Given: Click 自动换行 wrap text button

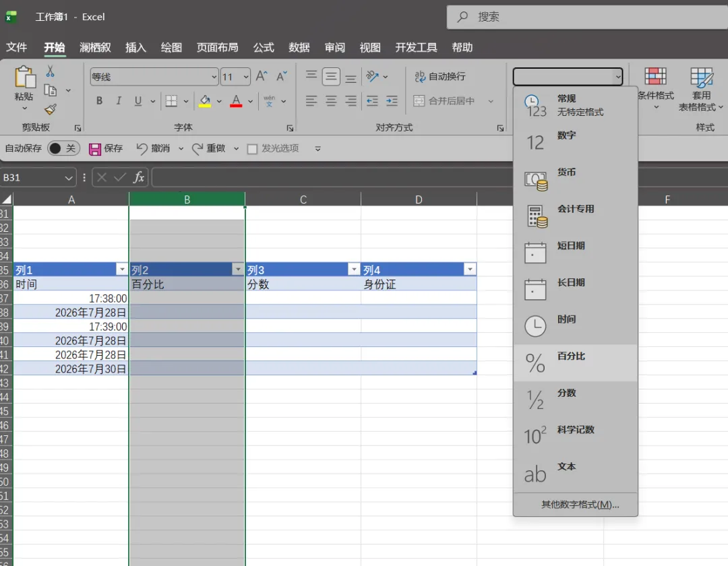Looking at the screenshot, I should point(439,77).
